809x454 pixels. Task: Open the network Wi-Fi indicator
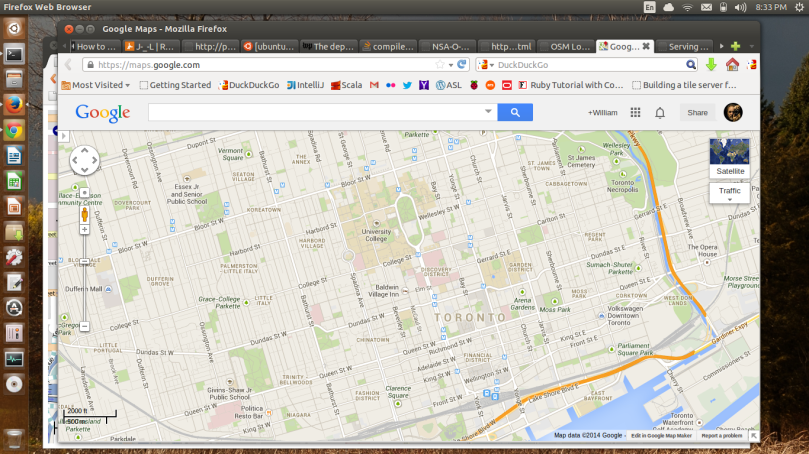pyautogui.click(x=687, y=7)
